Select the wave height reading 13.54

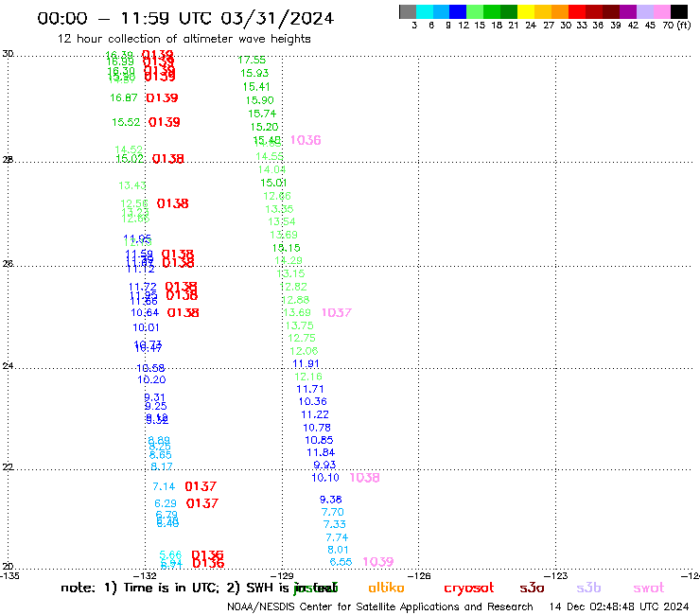click(x=281, y=222)
